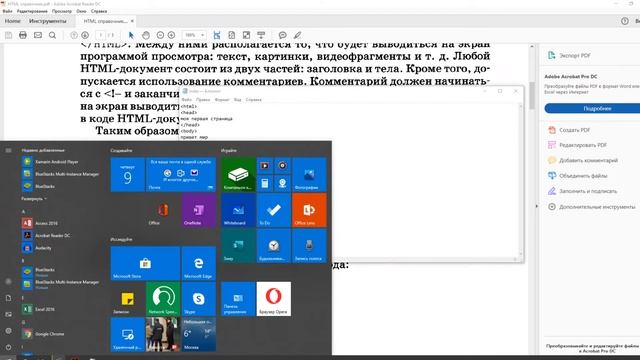
Task: Launch Audacity from Start list
Action: [x=37, y=248]
